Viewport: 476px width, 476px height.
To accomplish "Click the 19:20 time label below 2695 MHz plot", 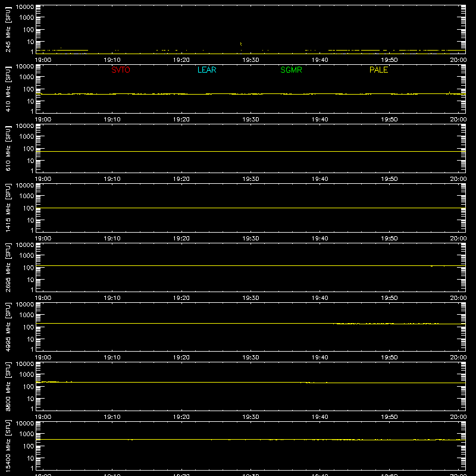I will coord(181,298).
